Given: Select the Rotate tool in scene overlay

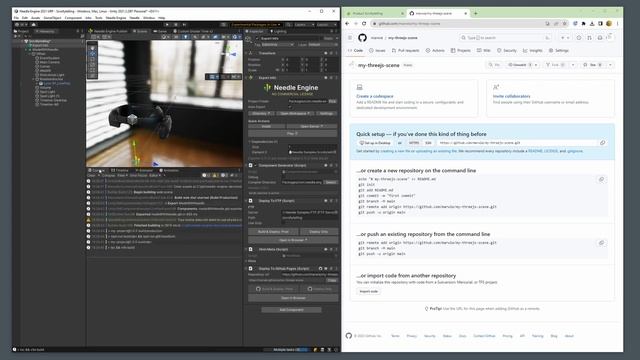Looking at the screenshot, I should (x=92, y=59).
